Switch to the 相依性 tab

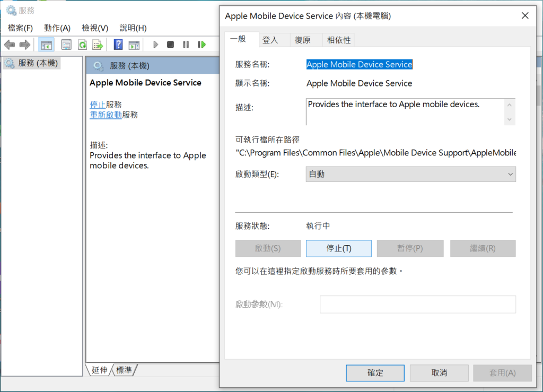coord(339,40)
